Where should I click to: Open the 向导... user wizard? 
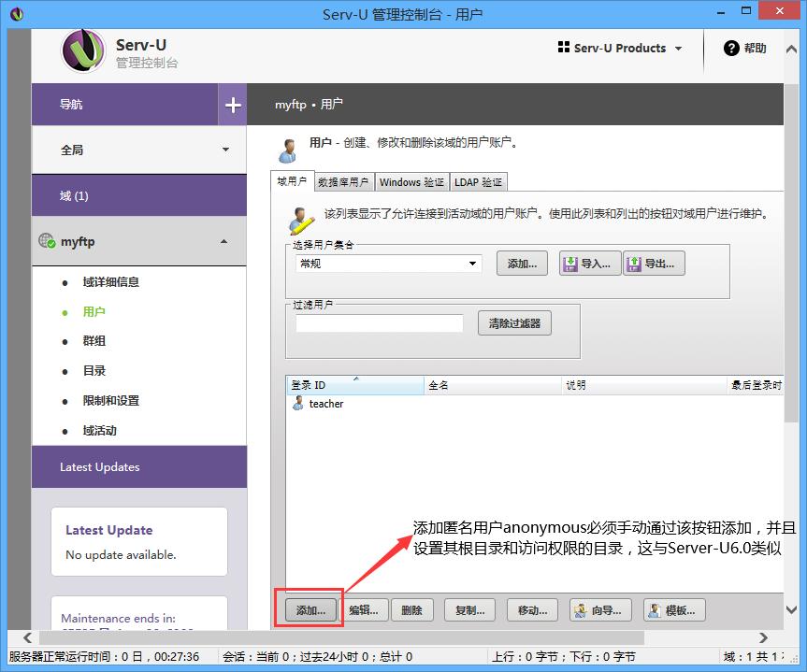tap(600, 610)
